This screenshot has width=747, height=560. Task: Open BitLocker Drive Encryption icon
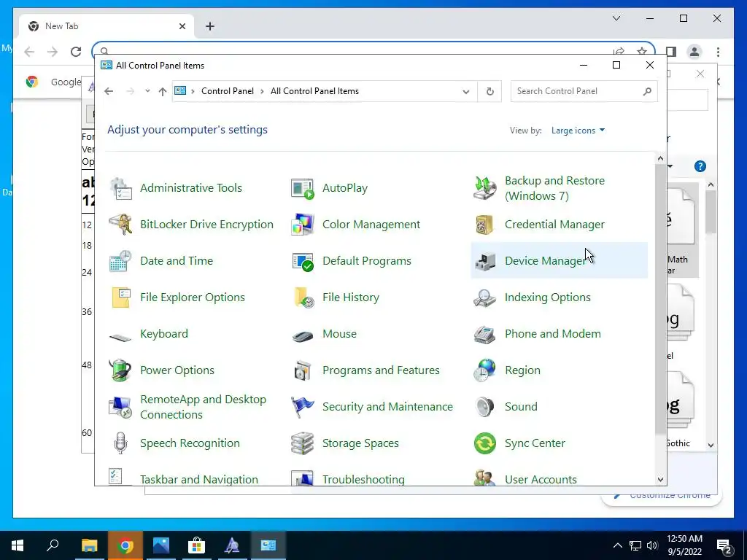point(120,225)
